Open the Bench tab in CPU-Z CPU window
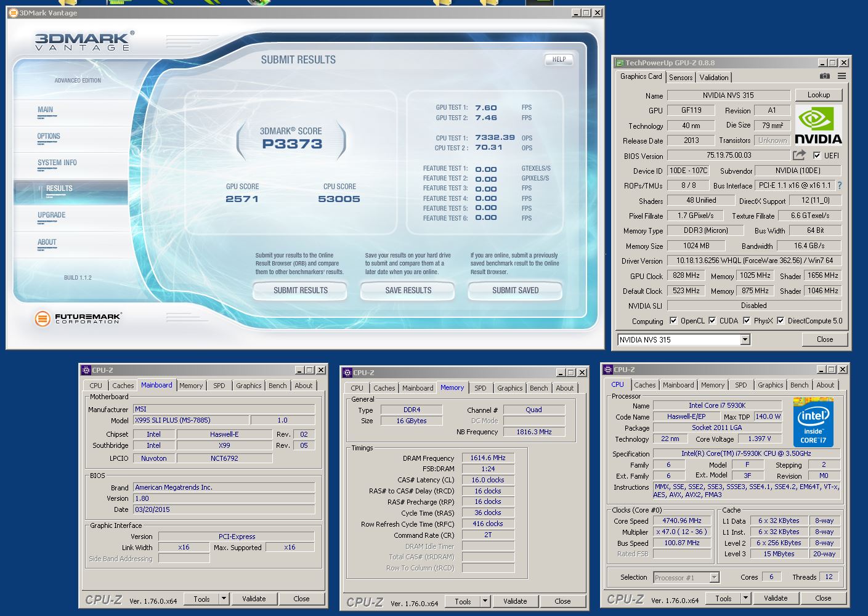Image resolution: width=868 pixels, height=616 pixels. pos(799,385)
